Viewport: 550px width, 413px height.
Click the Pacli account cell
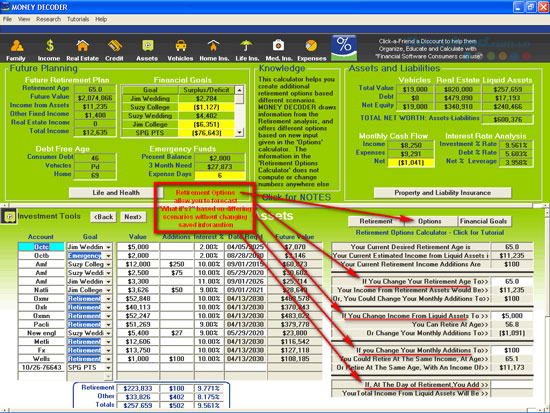pos(41,325)
